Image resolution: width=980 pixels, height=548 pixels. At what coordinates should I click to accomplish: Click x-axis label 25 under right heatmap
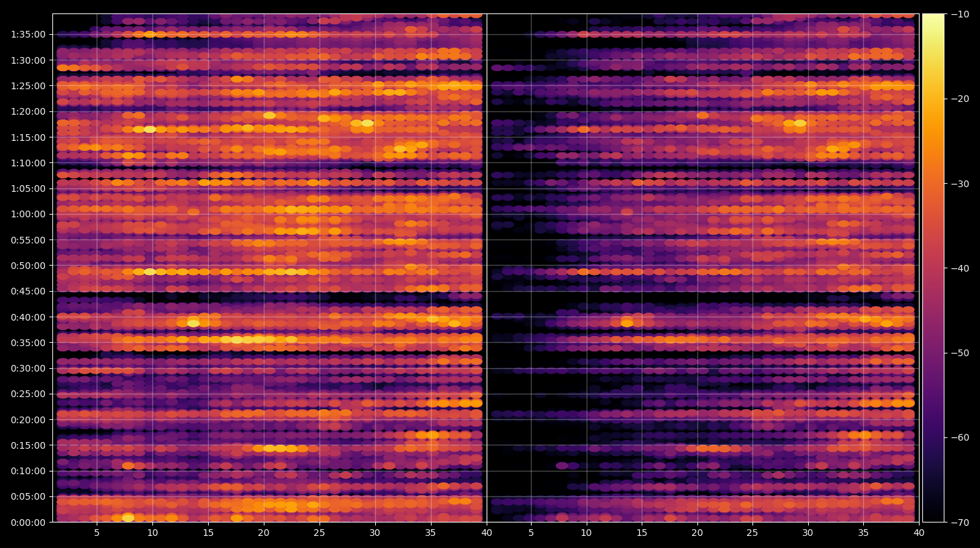[x=752, y=533]
